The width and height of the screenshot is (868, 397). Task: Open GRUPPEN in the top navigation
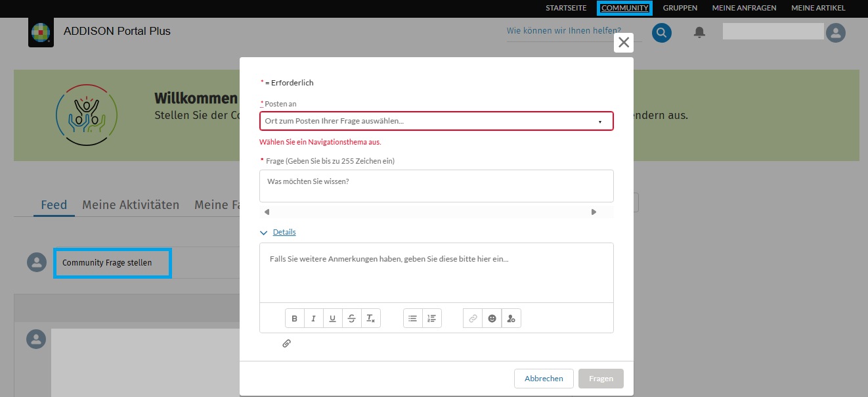680,8
